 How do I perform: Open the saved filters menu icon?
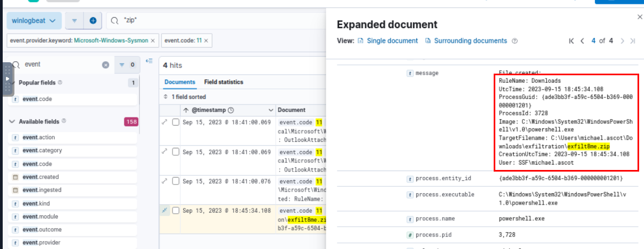point(75,21)
